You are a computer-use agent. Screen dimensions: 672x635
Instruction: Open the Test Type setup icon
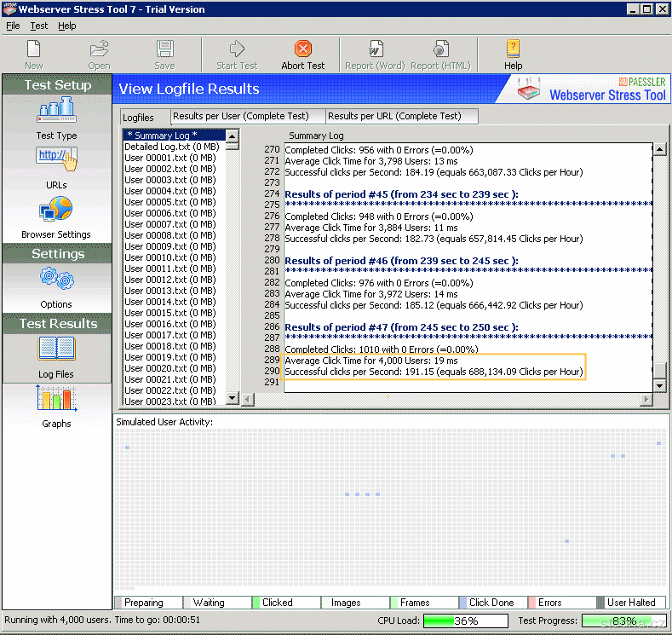click(56, 111)
